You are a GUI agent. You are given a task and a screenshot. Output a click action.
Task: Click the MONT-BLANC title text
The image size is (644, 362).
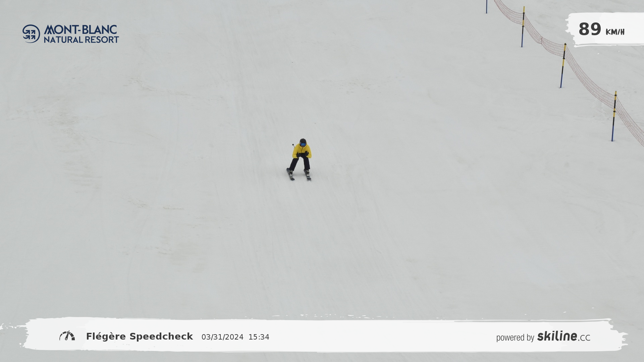click(x=80, y=29)
